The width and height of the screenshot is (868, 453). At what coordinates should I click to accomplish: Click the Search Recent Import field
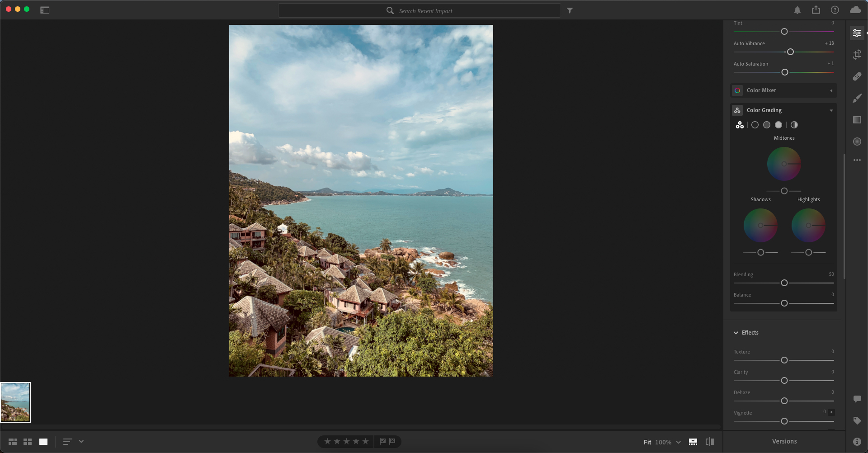point(419,10)
